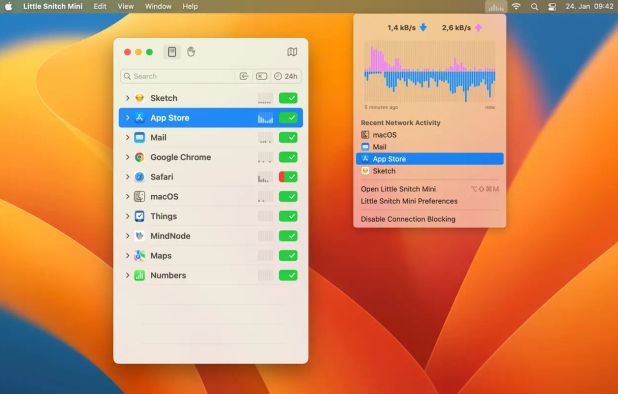The height and width of the screenshot is (394, 618).
Task: Open the 24h time range selector
Action: [x=286, y=76]
